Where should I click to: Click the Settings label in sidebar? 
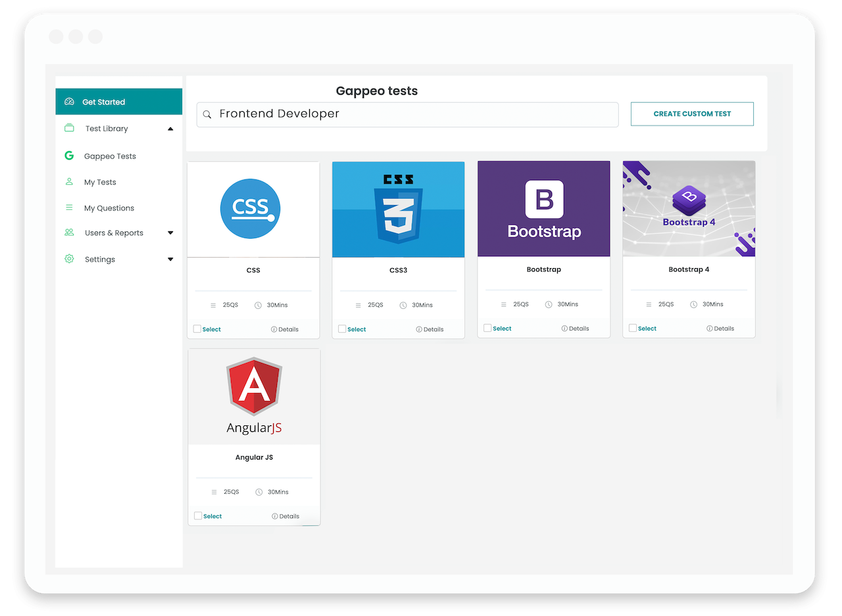coord(100,260)
